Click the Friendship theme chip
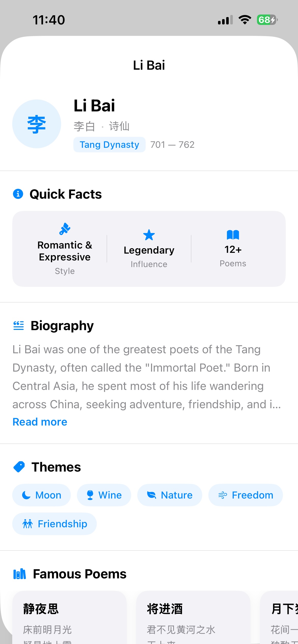 (x=54, y=523)
